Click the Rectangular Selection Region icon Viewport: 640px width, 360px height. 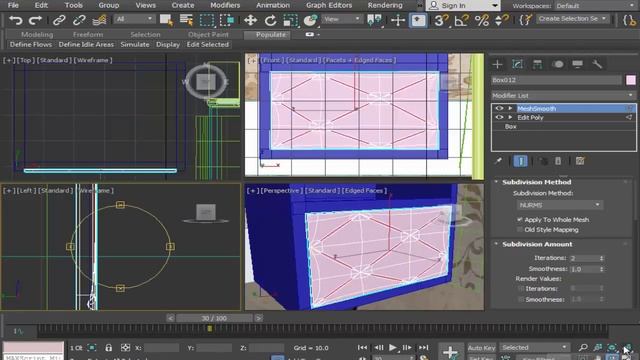(x=207, y=20)
